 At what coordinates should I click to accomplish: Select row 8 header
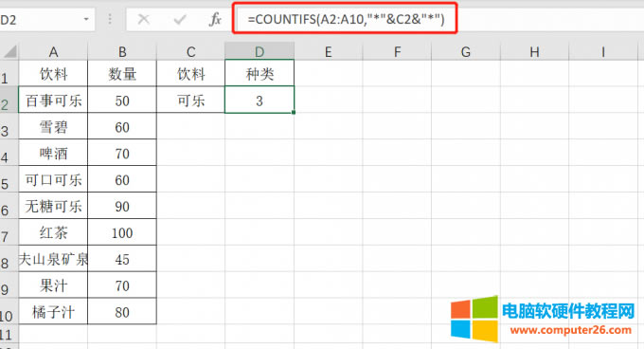[x=9, y=259]
